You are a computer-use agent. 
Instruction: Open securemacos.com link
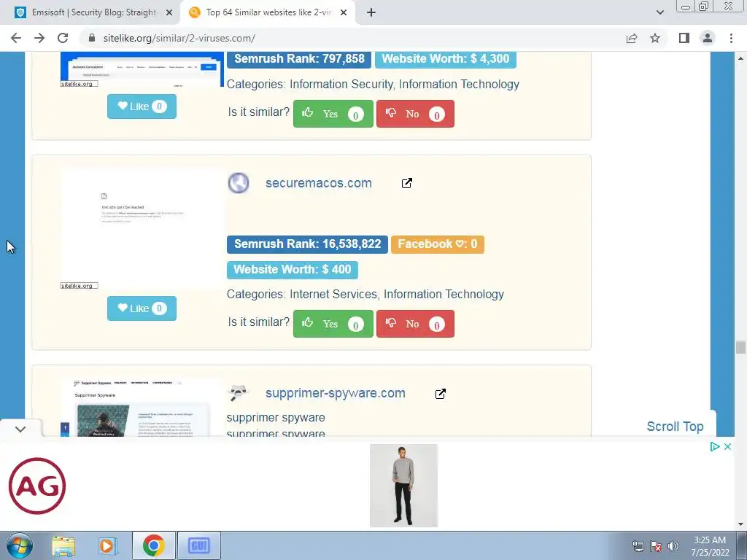coord(318,183)
